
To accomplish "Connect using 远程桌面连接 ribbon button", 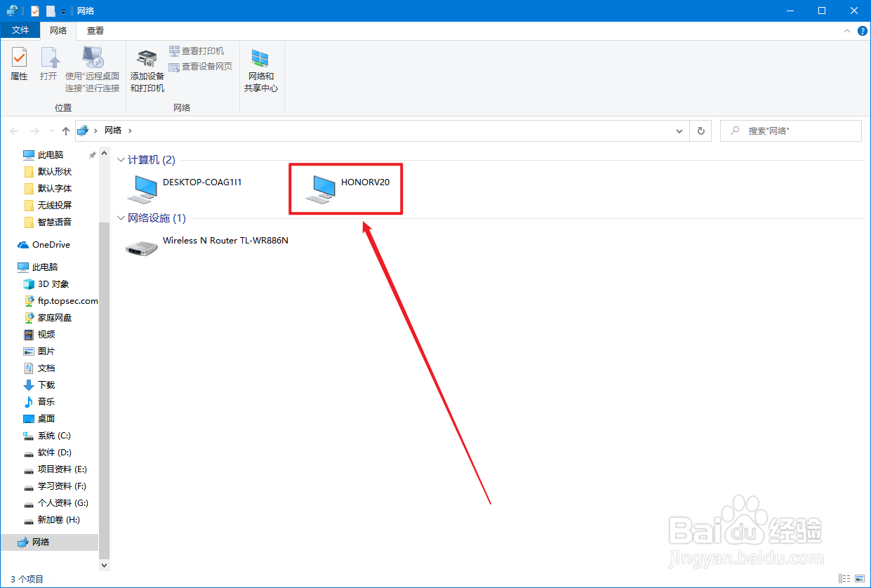I will (x=93, y=69).
